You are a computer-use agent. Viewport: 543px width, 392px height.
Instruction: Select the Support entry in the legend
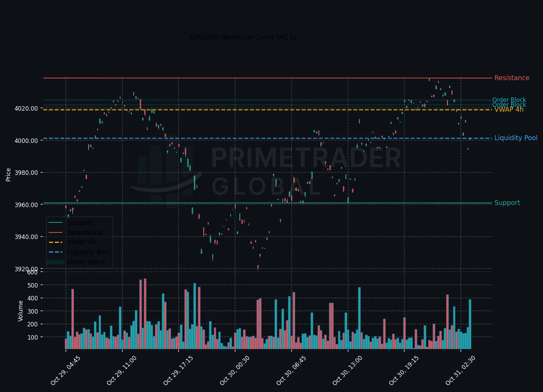point(80,223)
